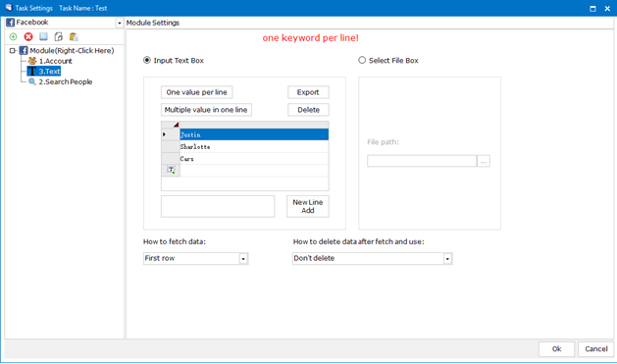The width and height of the screenshot is (617, 364).
Task: Click the empty new row cell in grid
Action: pos(254,171)
